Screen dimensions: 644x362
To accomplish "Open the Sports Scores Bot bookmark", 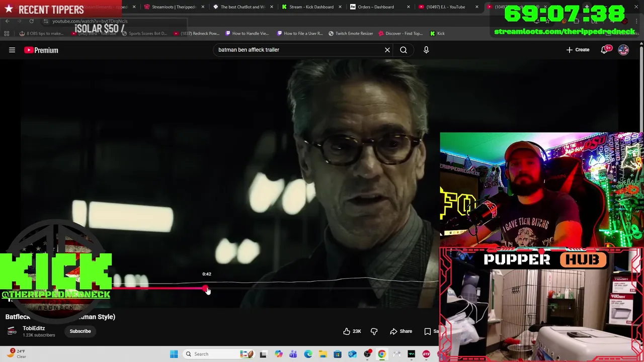I will (144, 34).
